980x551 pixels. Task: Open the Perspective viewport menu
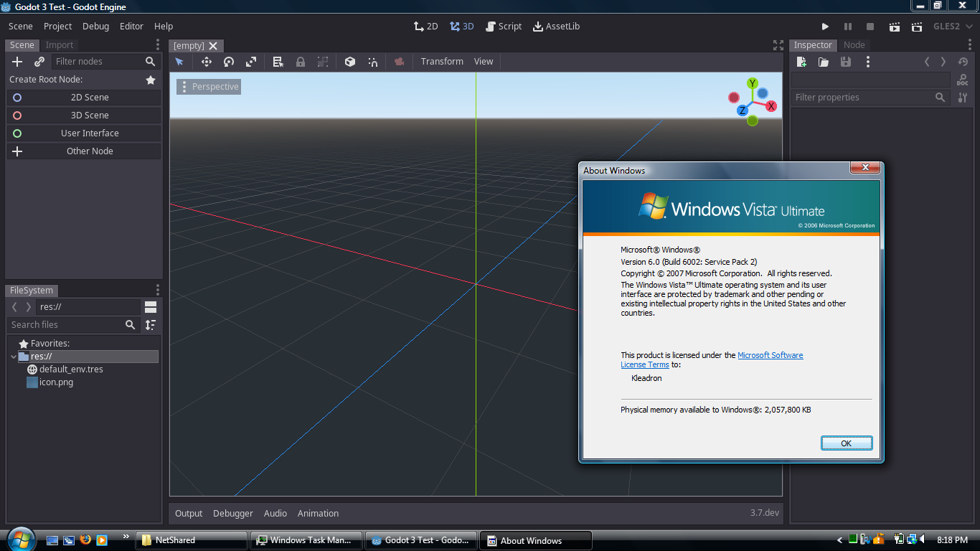coord(208,87)
